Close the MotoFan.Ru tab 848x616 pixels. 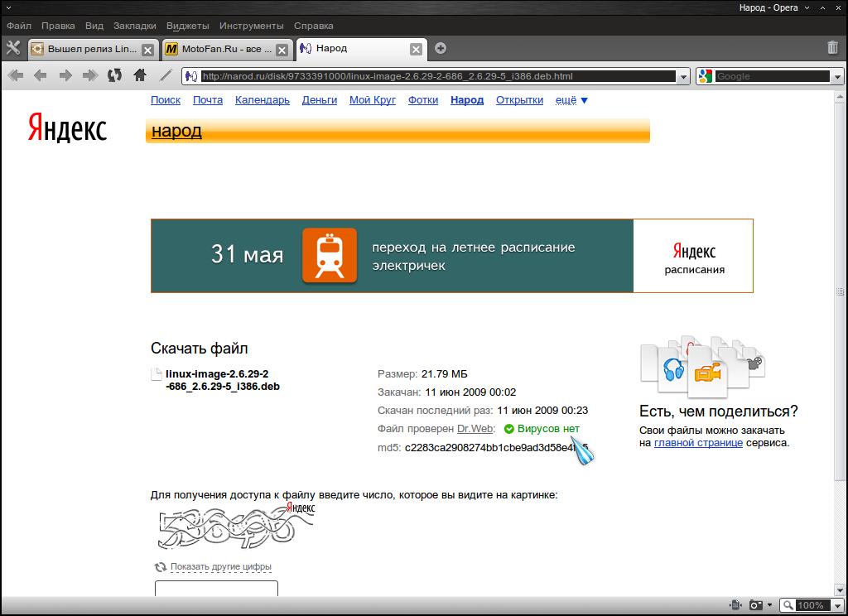click(282, 50)
